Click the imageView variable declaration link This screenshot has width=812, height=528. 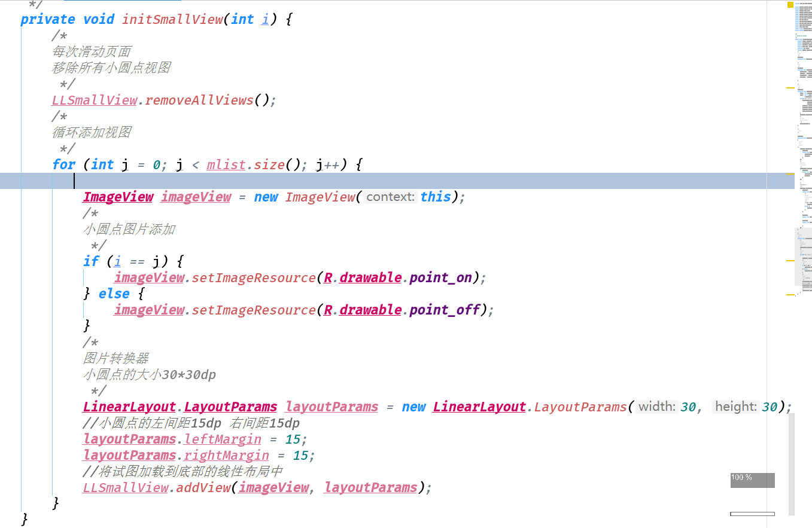195,197
